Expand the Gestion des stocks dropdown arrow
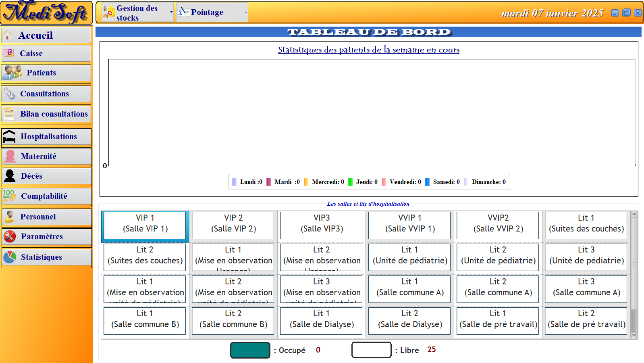644x363 pixels. (x=171, y=13)
